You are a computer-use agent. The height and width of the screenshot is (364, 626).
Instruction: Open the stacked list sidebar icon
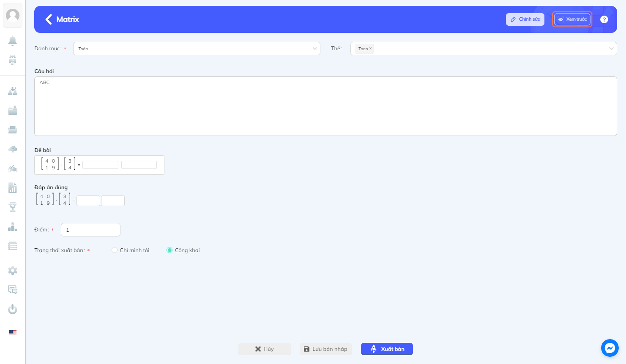pyautogui.click(x=13, y=246)
